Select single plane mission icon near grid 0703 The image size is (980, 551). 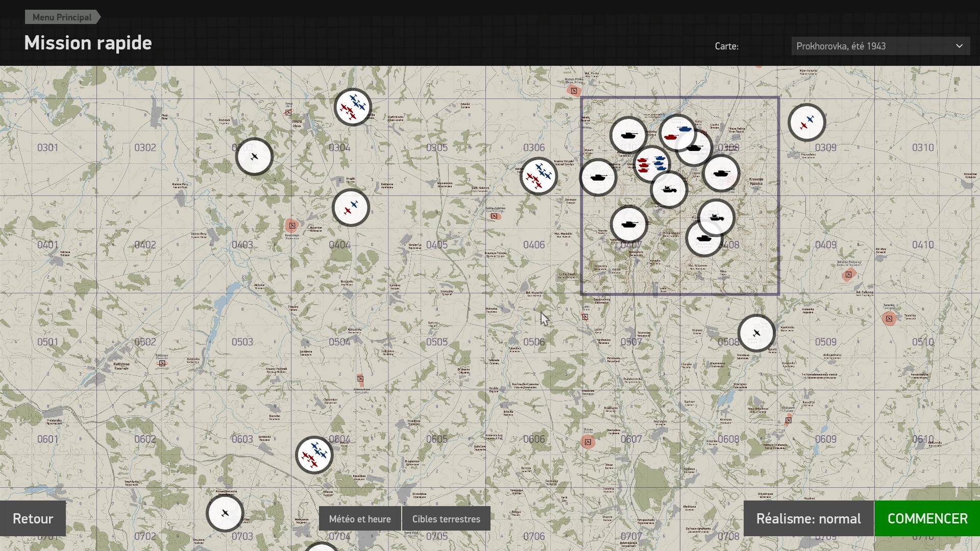point(225,513)
